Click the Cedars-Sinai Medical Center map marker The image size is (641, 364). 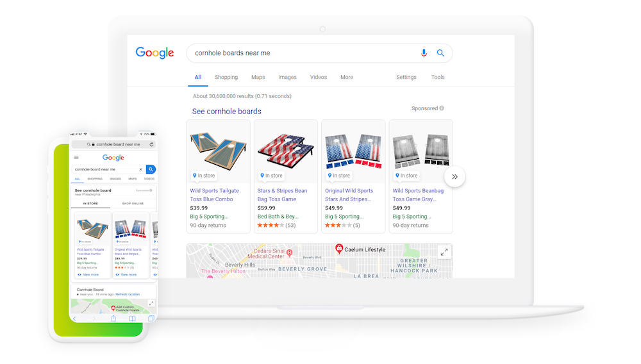290,252
